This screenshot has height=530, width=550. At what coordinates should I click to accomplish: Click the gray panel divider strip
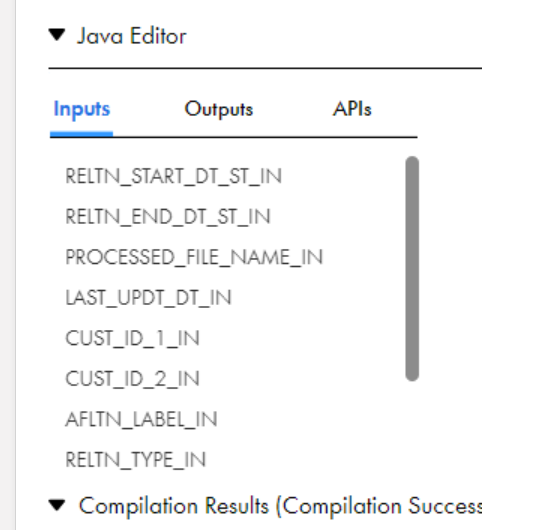point(8,265)
